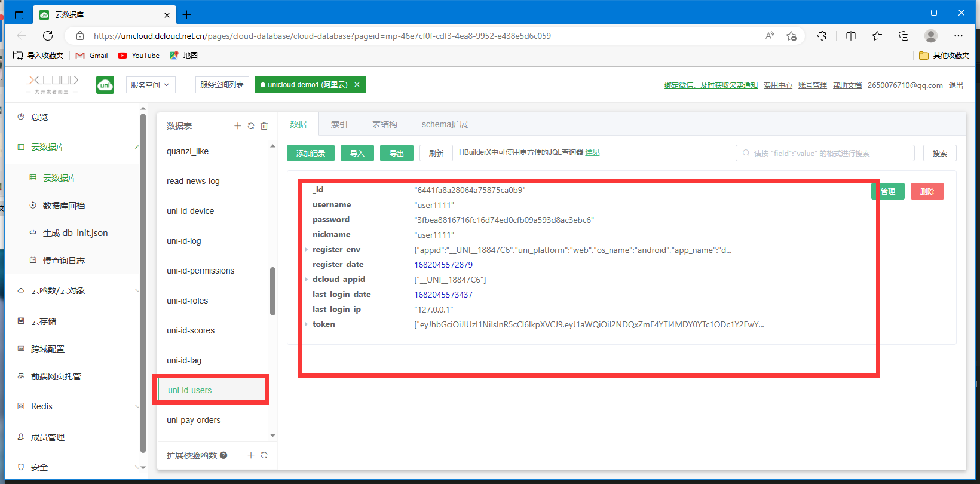Screen dimensions: 980x484
Task: Open the schema扩展 tab
Action: pyautogui.click(x=445, y=124)
